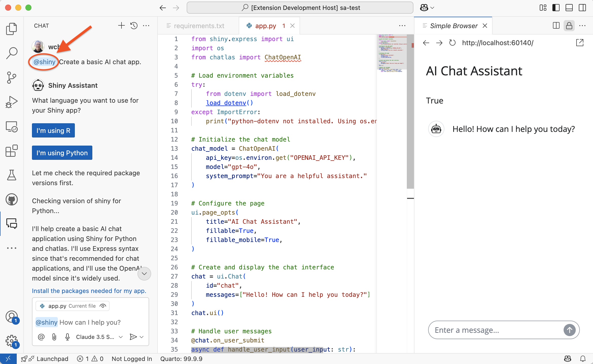The height and width of the screenshot is (364, 593).
Task: Expand the send button options chevron
Action: click(x=142, y=337)
